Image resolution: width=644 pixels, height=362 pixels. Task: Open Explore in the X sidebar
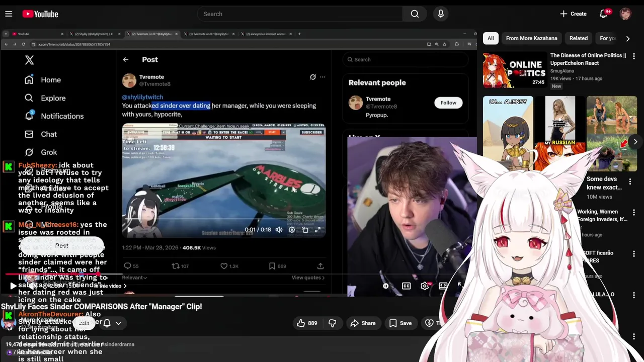[45, 98]
